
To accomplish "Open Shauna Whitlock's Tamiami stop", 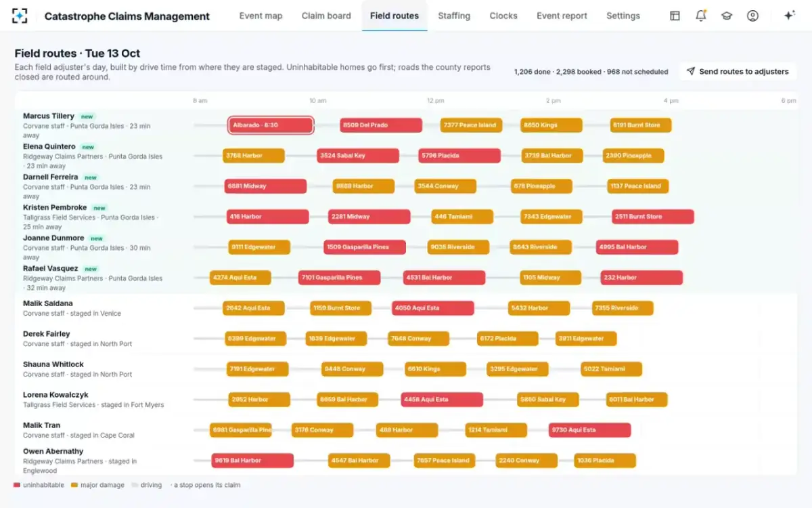I will click(611, 369).
